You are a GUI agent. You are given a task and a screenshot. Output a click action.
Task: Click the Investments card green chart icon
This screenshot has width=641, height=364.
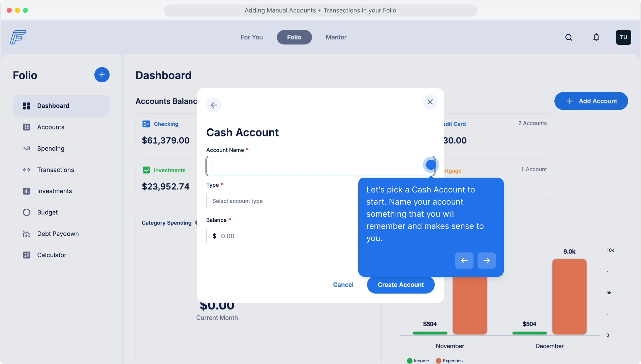pyautogui.click(x=146, y=170)
